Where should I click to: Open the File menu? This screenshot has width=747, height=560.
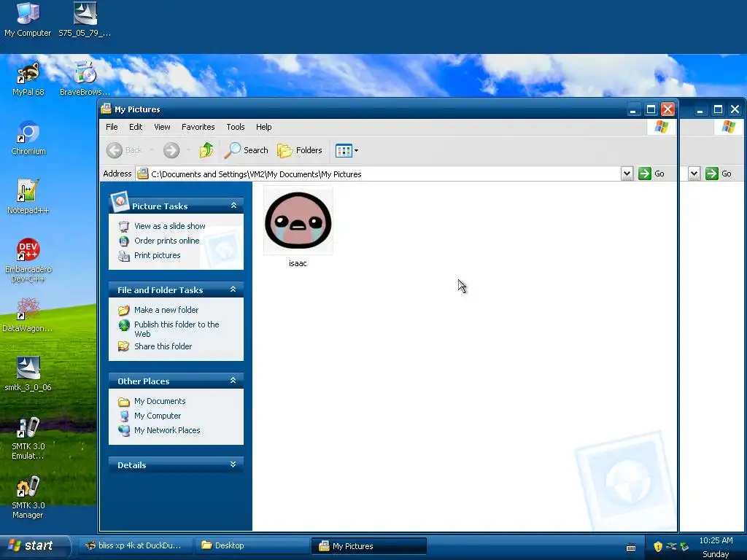click(x=112, y=127)
